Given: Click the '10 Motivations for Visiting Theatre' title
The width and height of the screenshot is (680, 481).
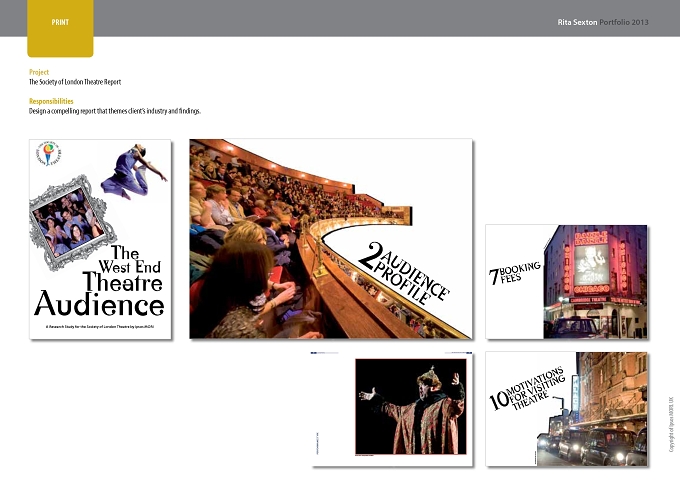Looking at the screenshot, I should click(x=527, y=389).
